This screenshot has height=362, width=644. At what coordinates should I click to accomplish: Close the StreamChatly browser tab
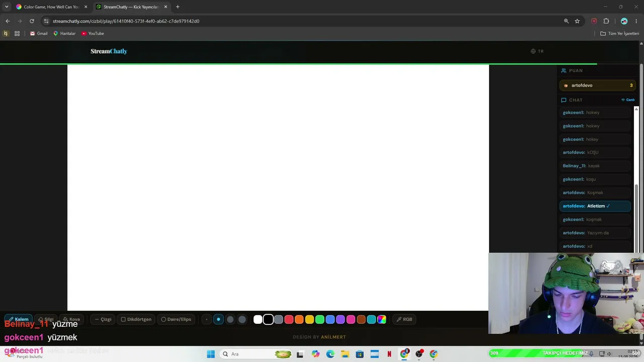point(166,7)
